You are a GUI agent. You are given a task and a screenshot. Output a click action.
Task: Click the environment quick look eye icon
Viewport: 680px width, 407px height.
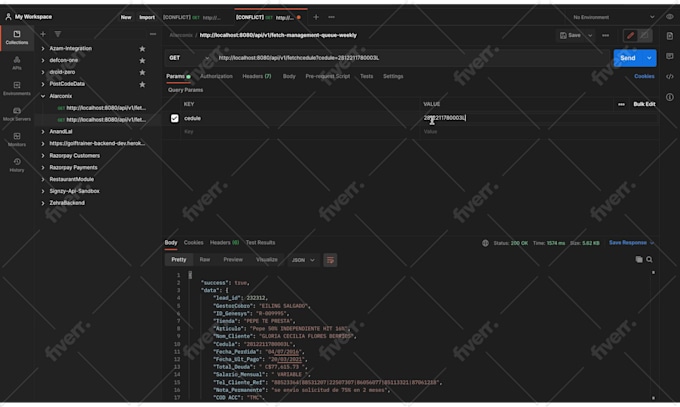click(670, 17)
